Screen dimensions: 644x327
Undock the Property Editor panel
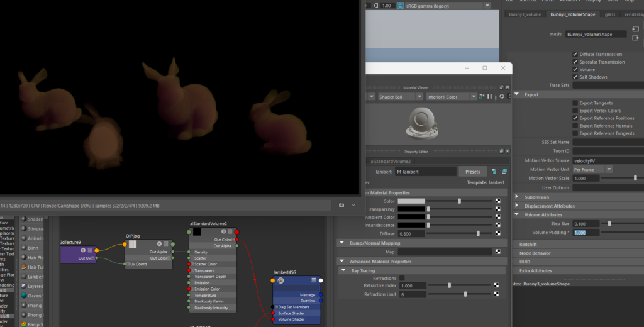coord(501,151)
